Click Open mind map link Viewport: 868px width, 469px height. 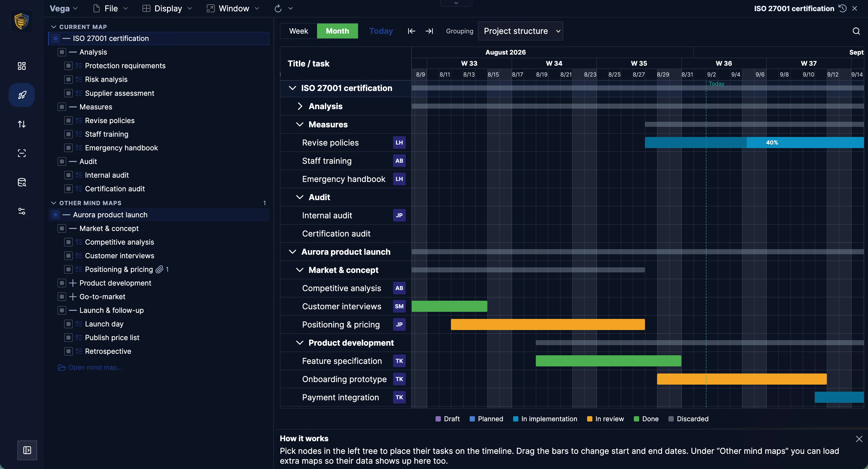tap(90, 367)
